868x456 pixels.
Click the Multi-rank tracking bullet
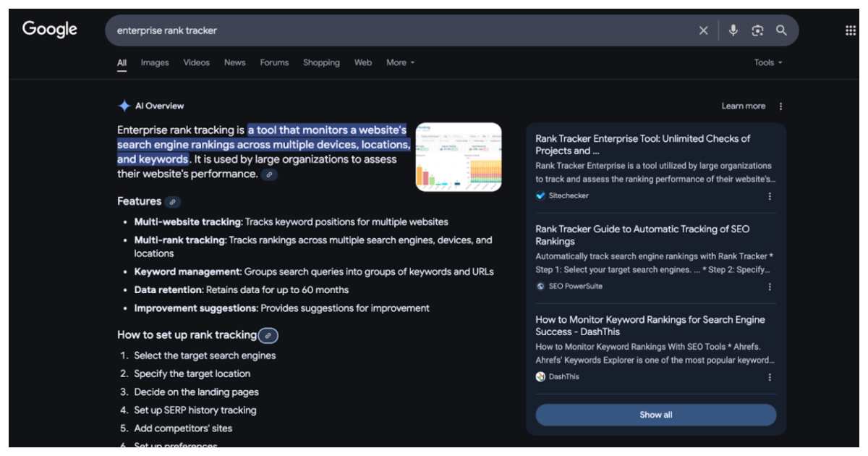(313, 247)
